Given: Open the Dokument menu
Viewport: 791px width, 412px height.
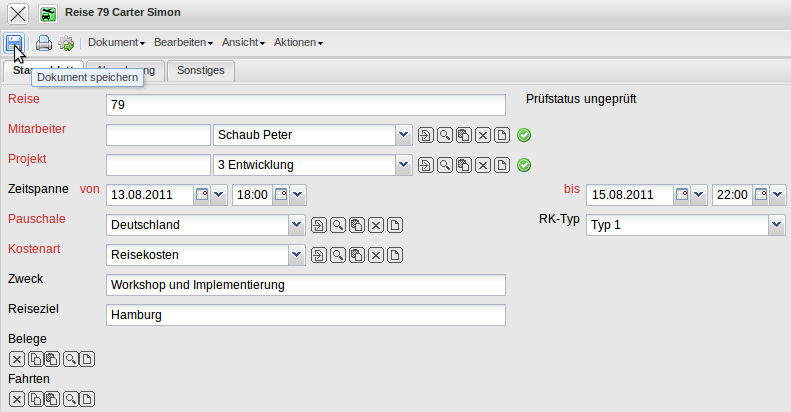Looking at the screenshot, I should (x=116, y=43).
